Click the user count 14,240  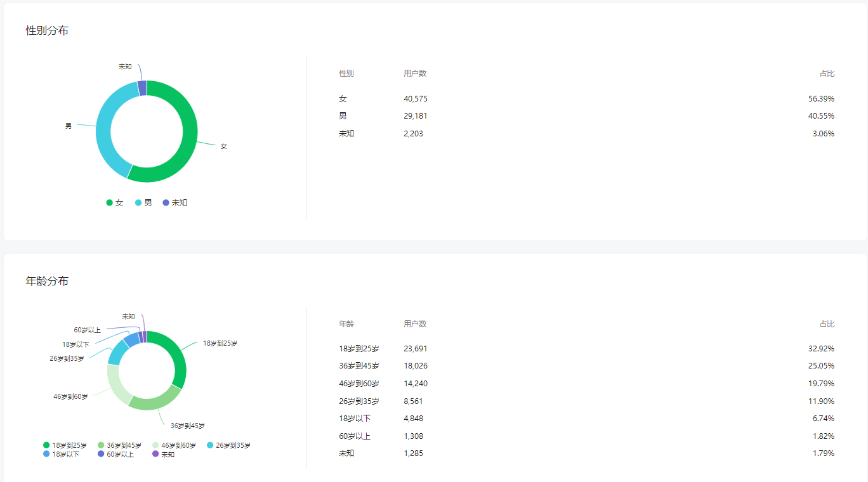[416, 384]
